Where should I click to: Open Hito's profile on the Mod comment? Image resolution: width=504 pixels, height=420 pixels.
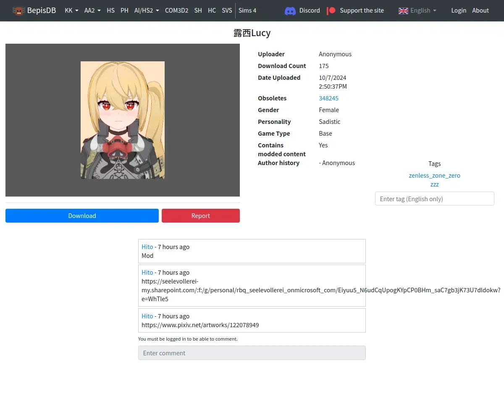[x=147, y=247]
